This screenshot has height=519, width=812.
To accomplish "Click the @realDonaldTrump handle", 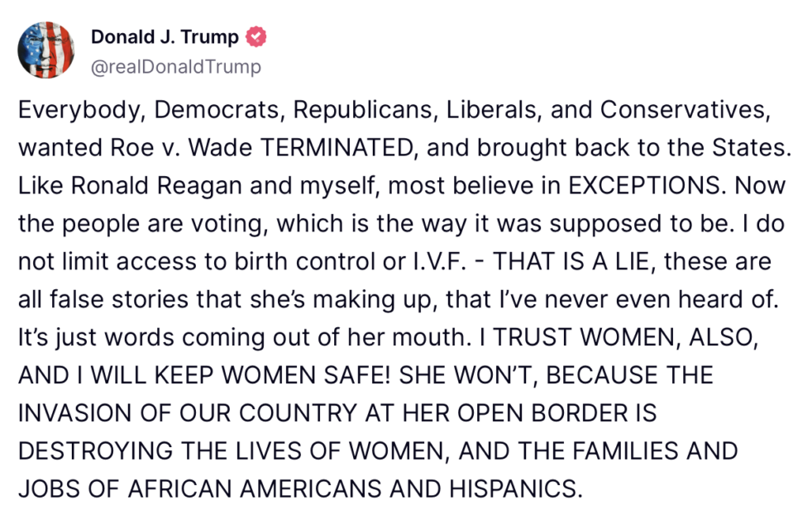I will [x=176, y=67].
